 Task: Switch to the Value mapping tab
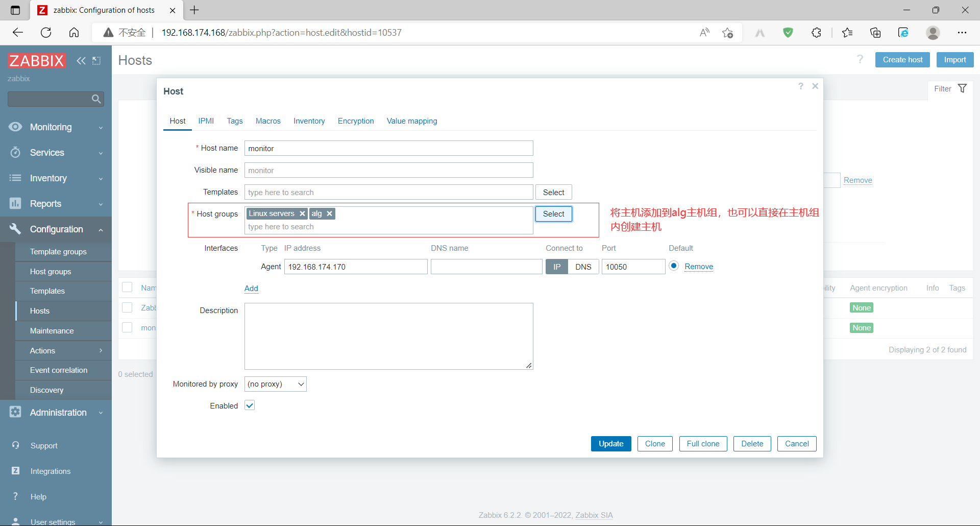[412, 121]
